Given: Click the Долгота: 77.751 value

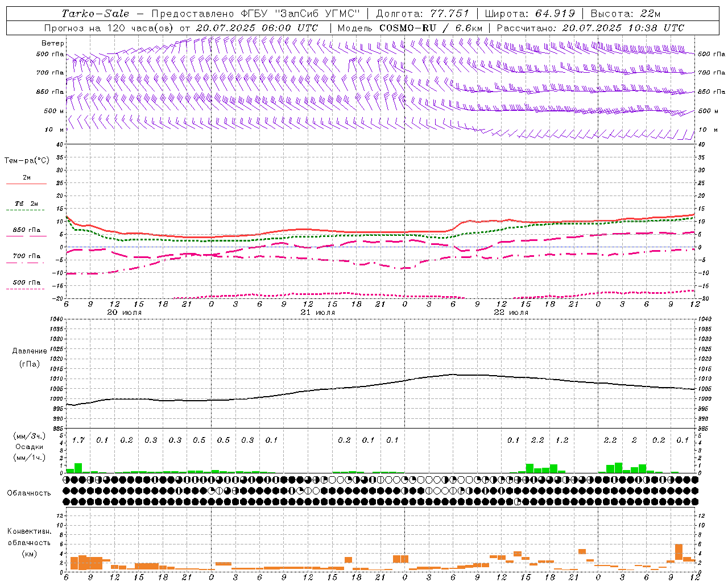Looking at the screenshot, I should point(423,14).
